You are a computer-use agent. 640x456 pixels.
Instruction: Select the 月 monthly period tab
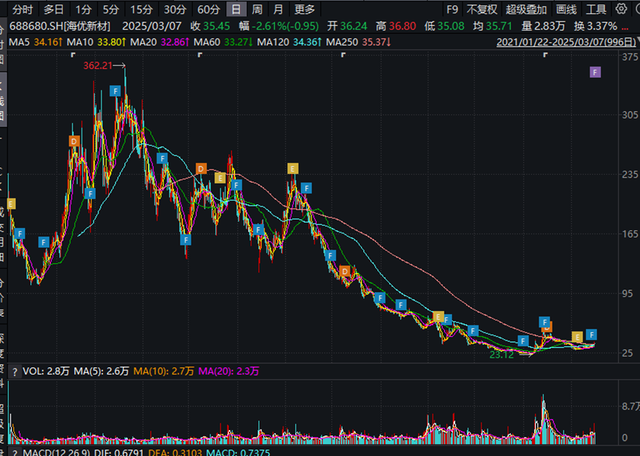pyautogui.click(x=278, y=9)
